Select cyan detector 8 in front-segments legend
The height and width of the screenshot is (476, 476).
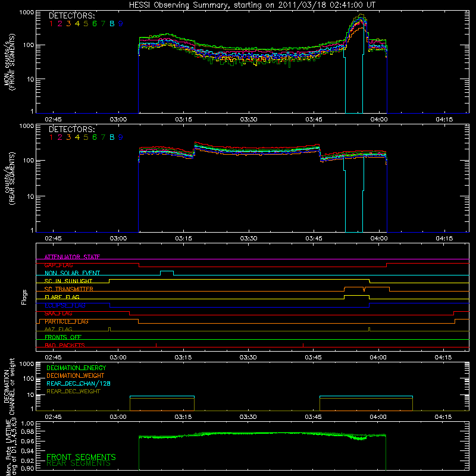(112, 24)
